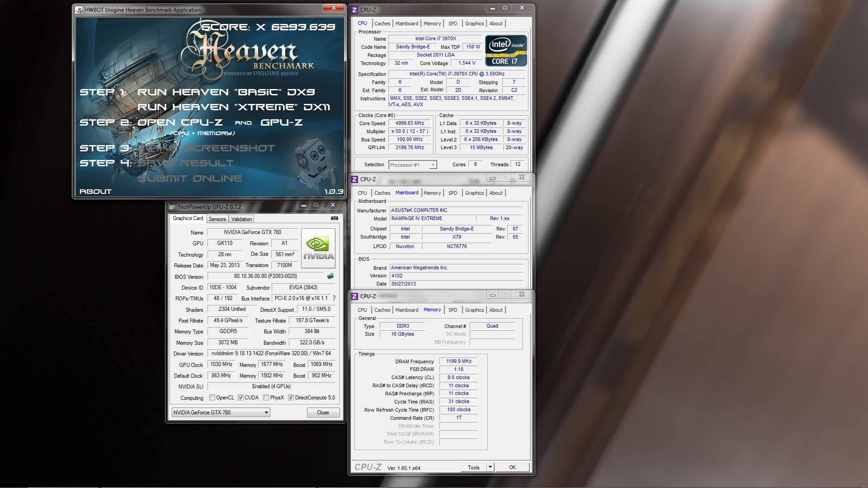Open SPD tab in Memory CPU-Z window
Screen dimensions: 868x488
[453, 310]
